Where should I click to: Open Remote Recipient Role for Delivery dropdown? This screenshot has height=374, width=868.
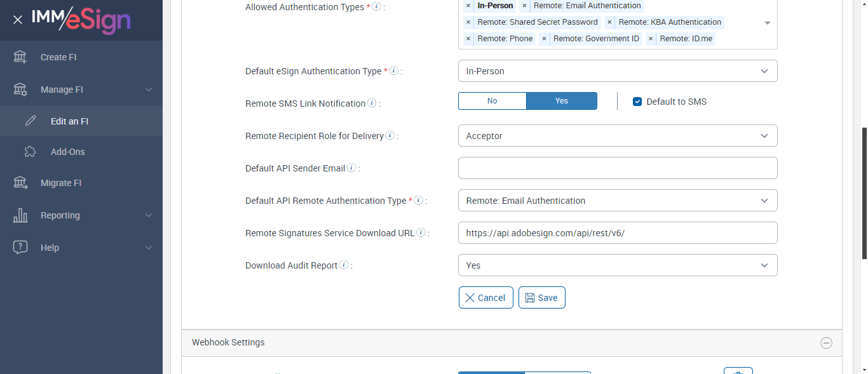(617, 136)
